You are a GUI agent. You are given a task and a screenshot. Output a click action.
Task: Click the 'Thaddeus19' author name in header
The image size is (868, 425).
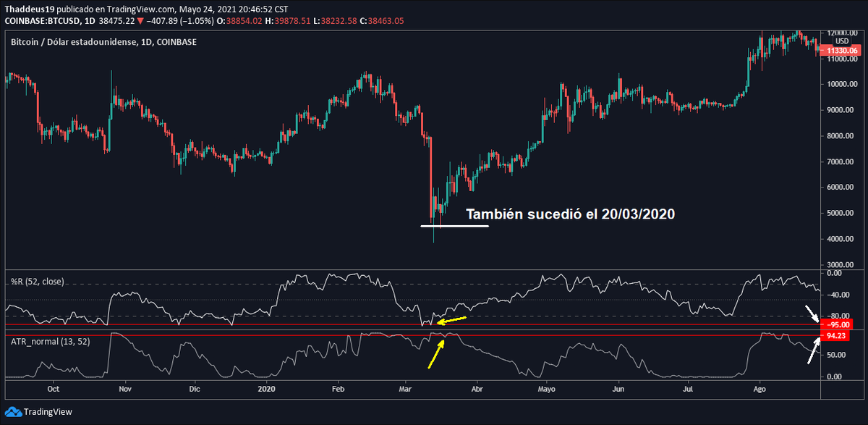(30, 8)
